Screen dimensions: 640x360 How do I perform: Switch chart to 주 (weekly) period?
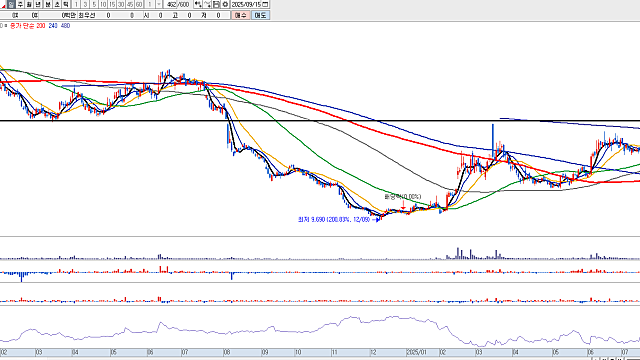pyautogui.click(x=20, y=4)
